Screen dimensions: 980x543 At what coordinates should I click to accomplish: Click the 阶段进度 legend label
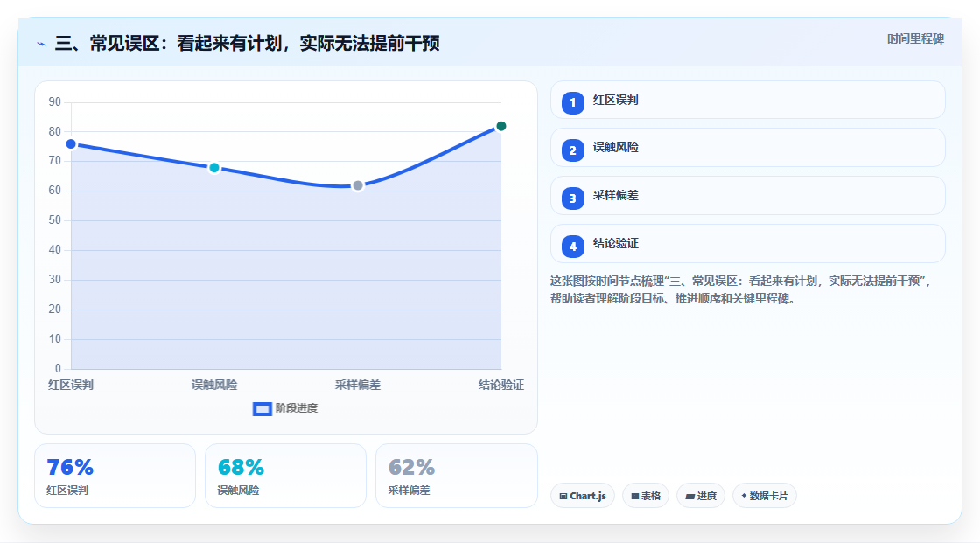297,408
